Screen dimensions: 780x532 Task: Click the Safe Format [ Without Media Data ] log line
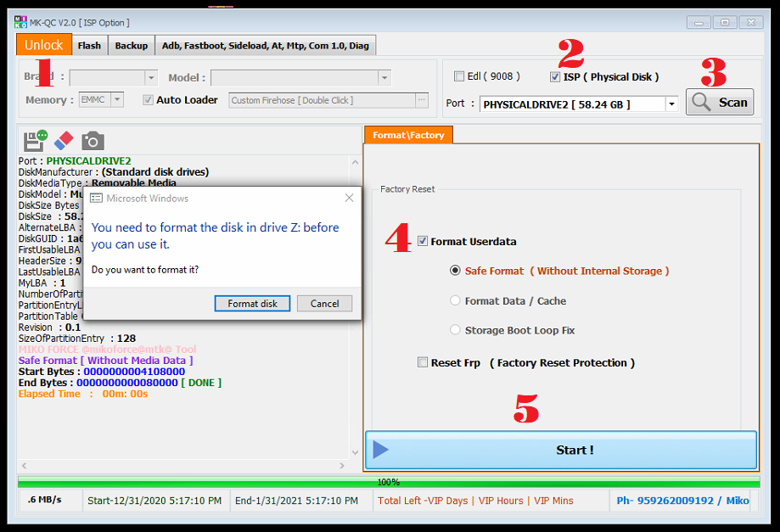106,361
